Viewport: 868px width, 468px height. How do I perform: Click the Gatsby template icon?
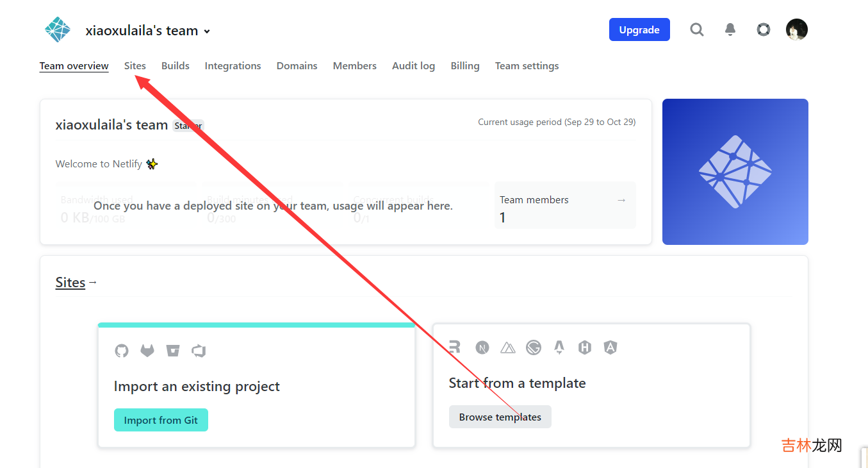pyautogui.click(x=534, y=347)
